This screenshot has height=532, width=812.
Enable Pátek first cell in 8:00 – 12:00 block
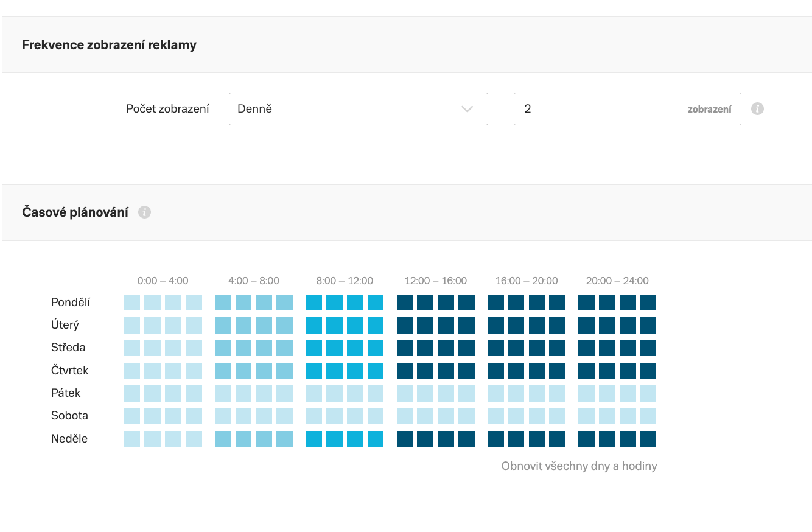tap(313, 393)
